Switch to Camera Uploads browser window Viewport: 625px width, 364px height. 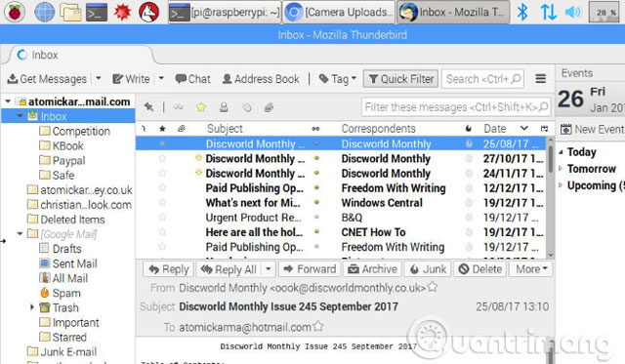(339, 13)
